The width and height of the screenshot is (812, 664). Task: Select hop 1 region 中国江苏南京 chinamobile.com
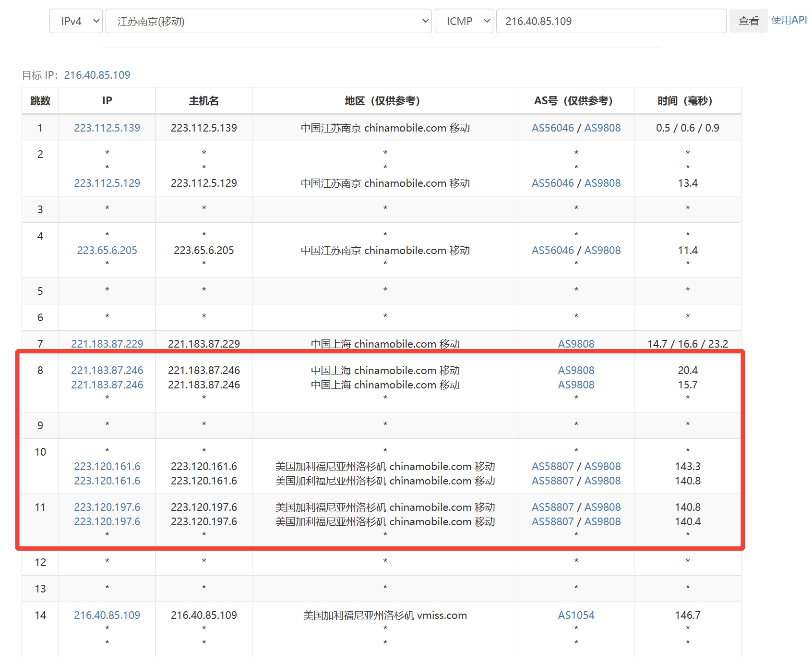point(385,128)
